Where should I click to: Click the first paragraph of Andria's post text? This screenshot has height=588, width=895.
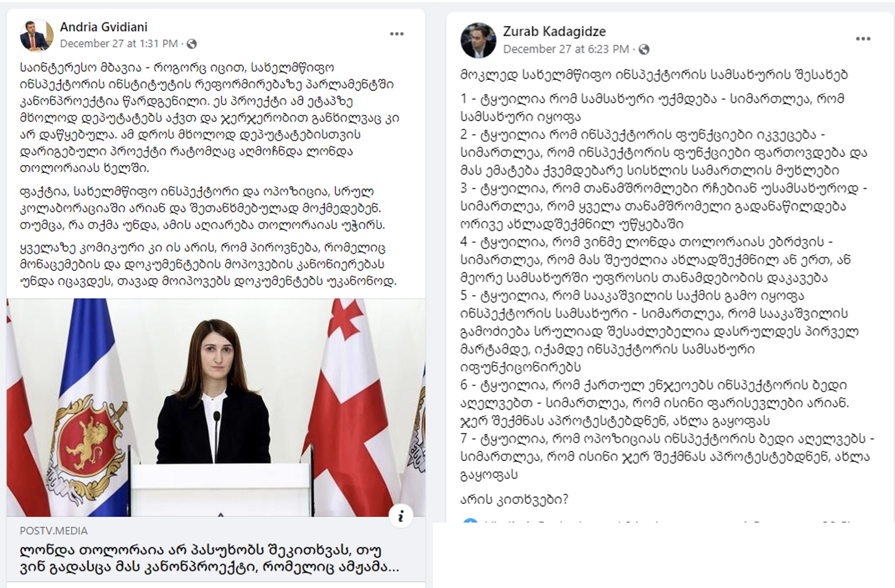[209, 118]
